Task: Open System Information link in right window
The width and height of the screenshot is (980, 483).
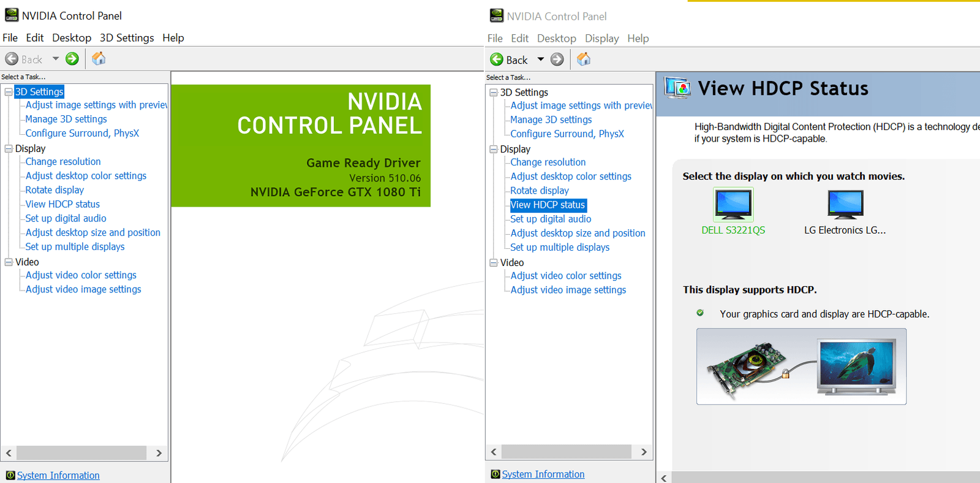Action: (543, 474)
